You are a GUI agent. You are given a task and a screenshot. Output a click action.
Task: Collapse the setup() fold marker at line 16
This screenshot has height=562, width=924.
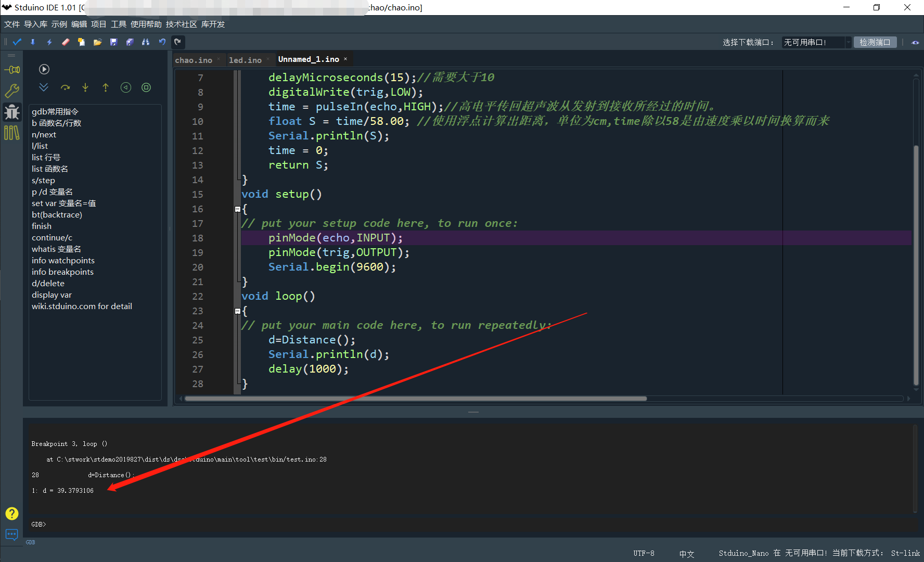pos(237,209)
